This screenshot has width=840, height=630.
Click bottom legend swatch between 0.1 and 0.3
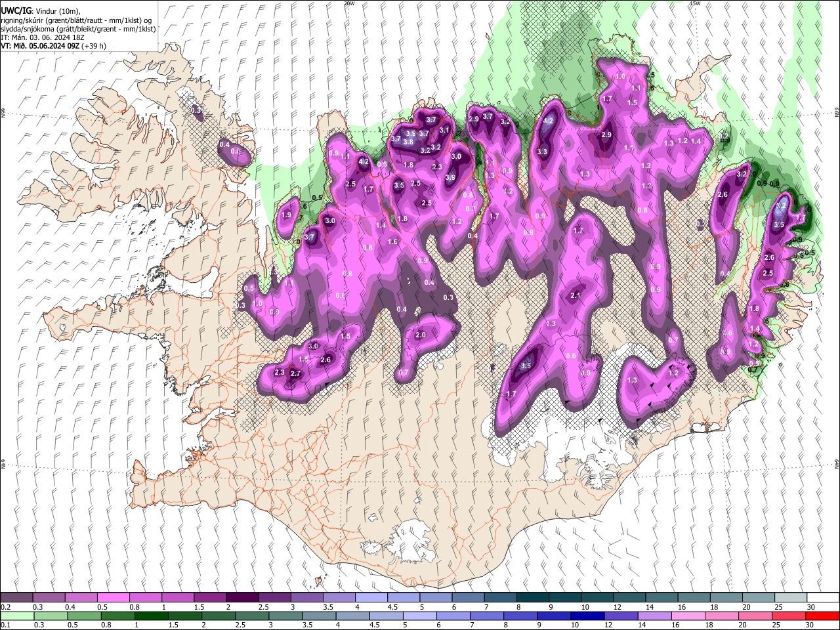16,616
